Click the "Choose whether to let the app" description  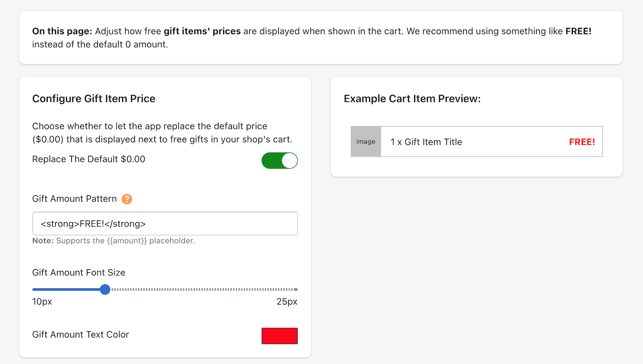click(x=162, y=133)
